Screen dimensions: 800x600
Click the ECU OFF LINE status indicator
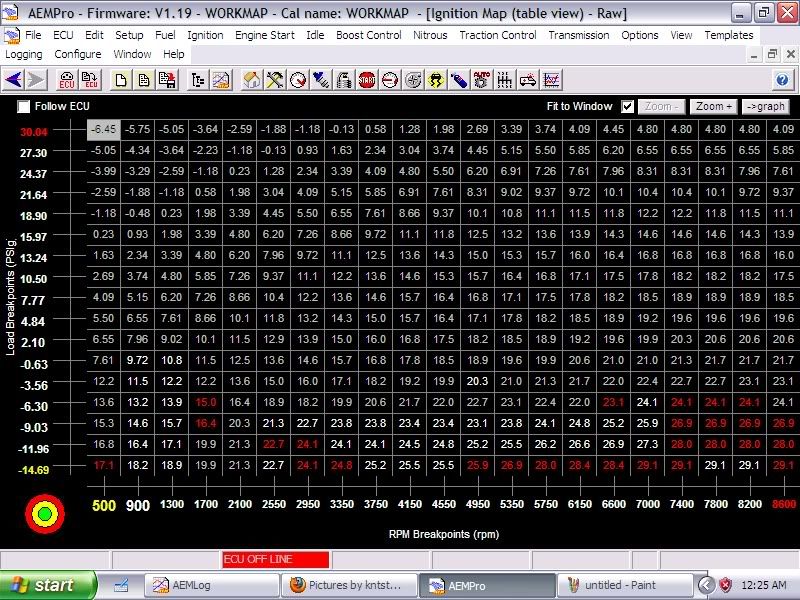(x=276, y=559)
